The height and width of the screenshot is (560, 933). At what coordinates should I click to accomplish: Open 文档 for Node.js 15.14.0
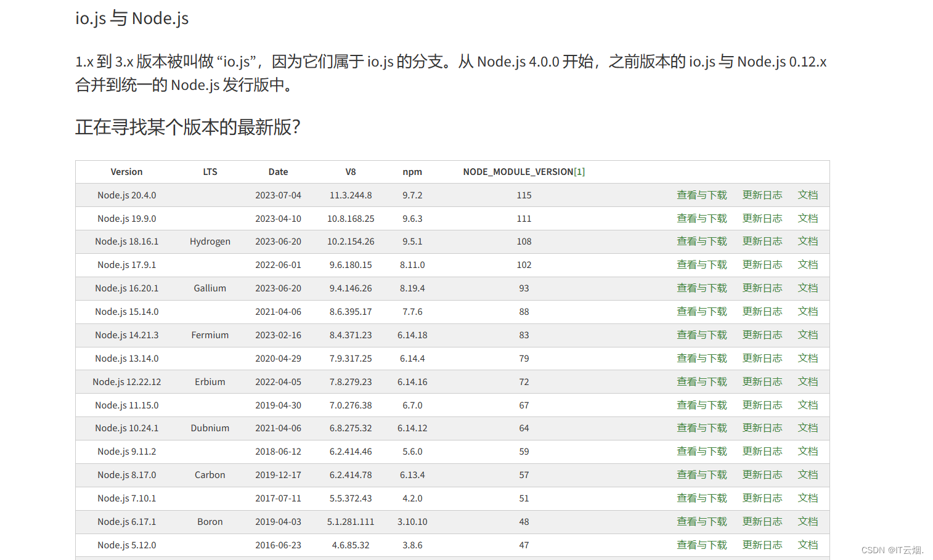click(x=808, y=312)
